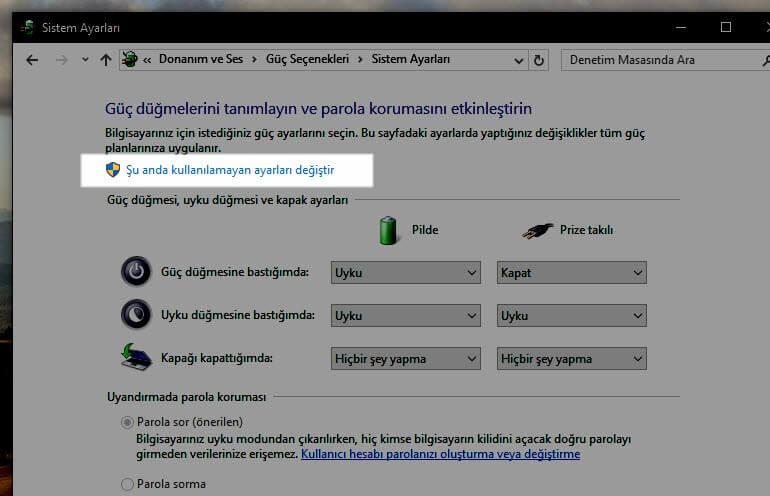The height and width of the screenshot is (496, 770).
Task: Select Parola sor (önerilen) radio button
Action: 127,422
